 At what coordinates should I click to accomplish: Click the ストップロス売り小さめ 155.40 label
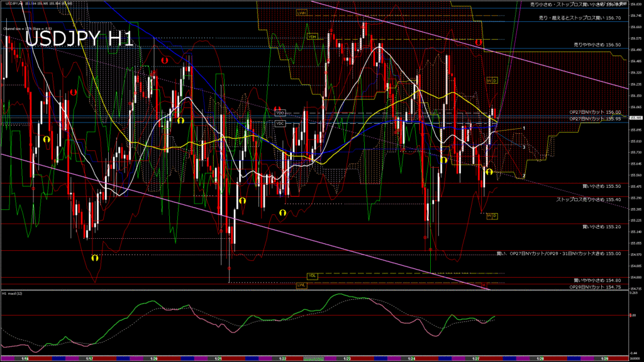[x=588, y=199]
